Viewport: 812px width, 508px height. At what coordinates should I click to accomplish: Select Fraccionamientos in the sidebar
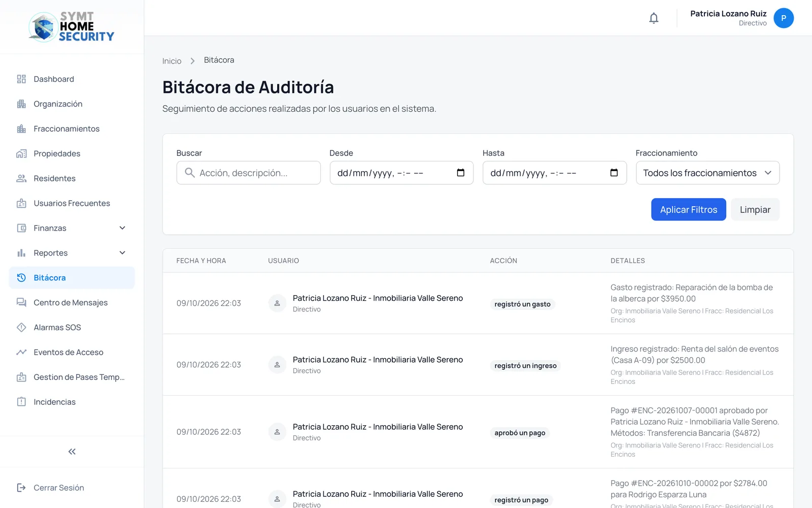(x=72, y=129)
